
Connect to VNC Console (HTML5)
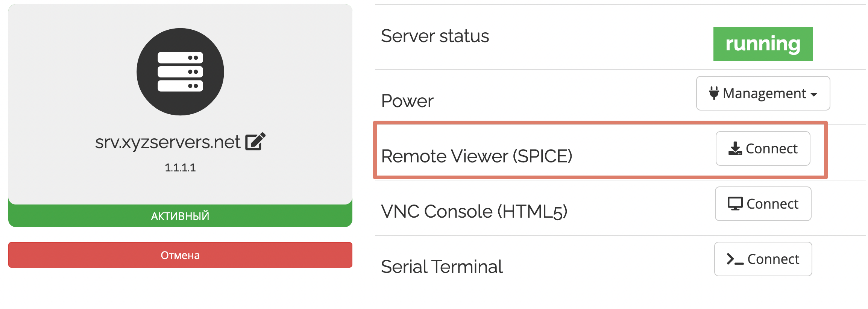coord(763,204)
